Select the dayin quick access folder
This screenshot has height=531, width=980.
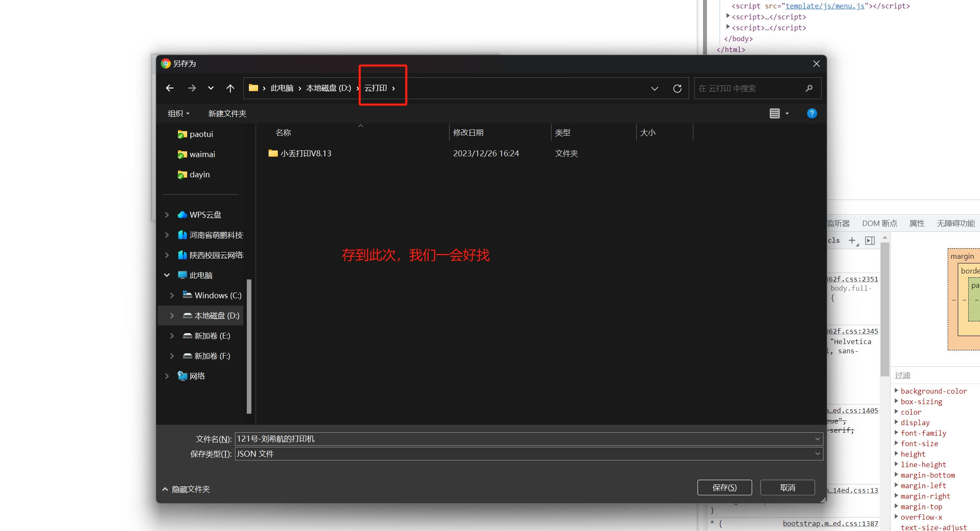coord(193,174)
